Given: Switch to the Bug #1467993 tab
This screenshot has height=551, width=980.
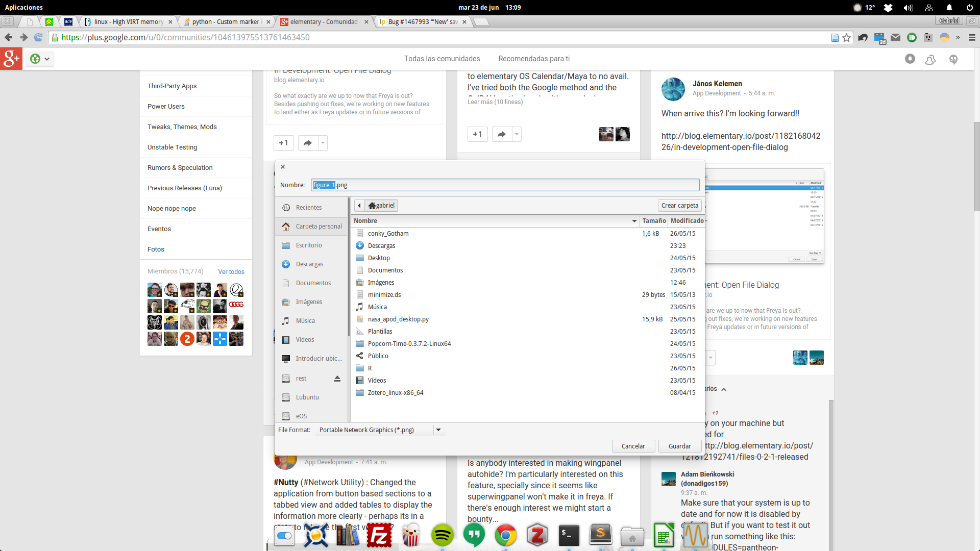Looking at the screenshot, I should [x=423, y=21].
